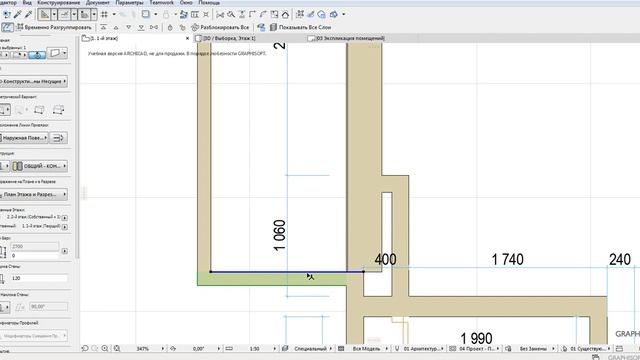Open the 'Документ' menu
The image size is (640, 360).
coord(98,2)
